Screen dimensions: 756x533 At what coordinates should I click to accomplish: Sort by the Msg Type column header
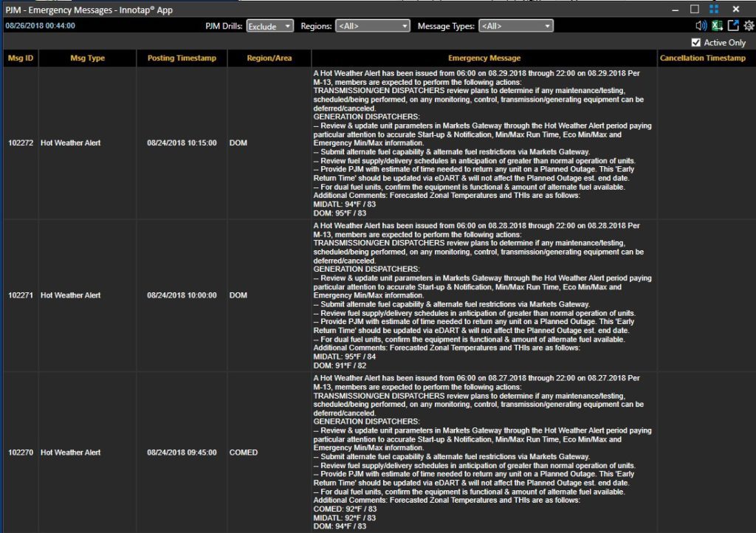coord(87,58)
